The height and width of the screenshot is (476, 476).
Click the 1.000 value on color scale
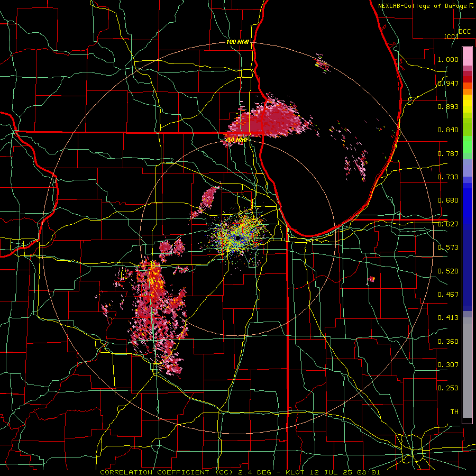[x=448, y=59]
